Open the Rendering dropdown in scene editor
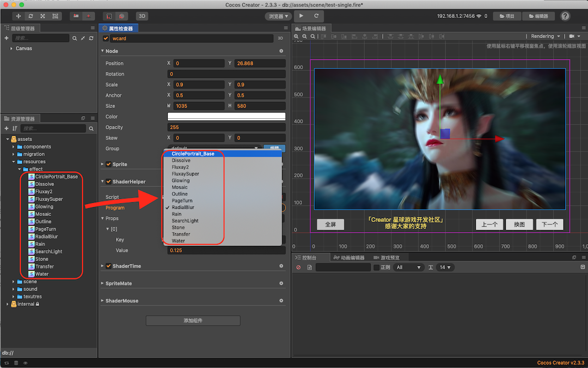The width and height of the screenshot is (588, 368). click(545, 37)
